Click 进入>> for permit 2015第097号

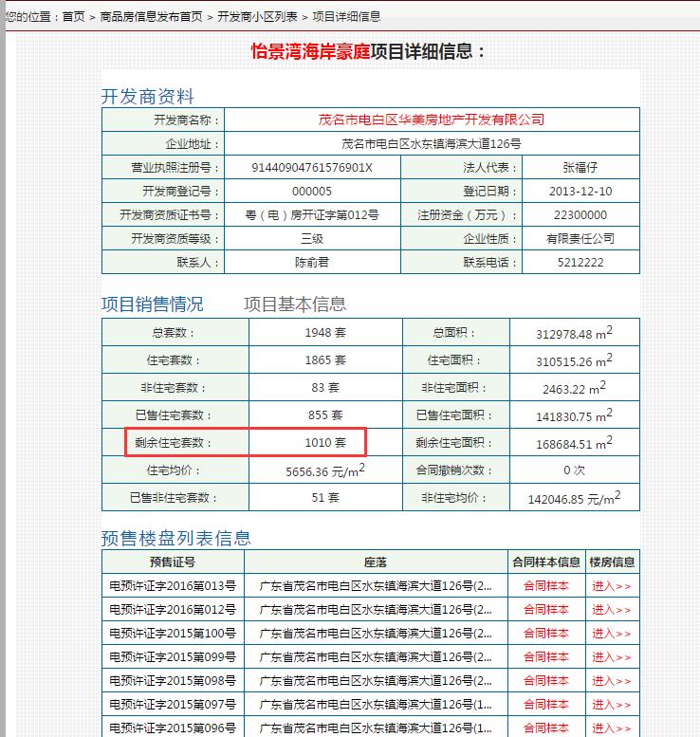click(x=612, y=705)
